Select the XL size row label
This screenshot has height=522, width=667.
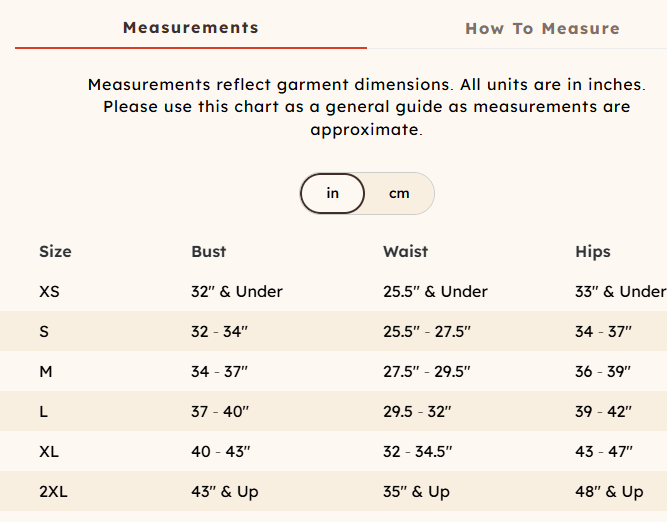(x=49, y=452)
